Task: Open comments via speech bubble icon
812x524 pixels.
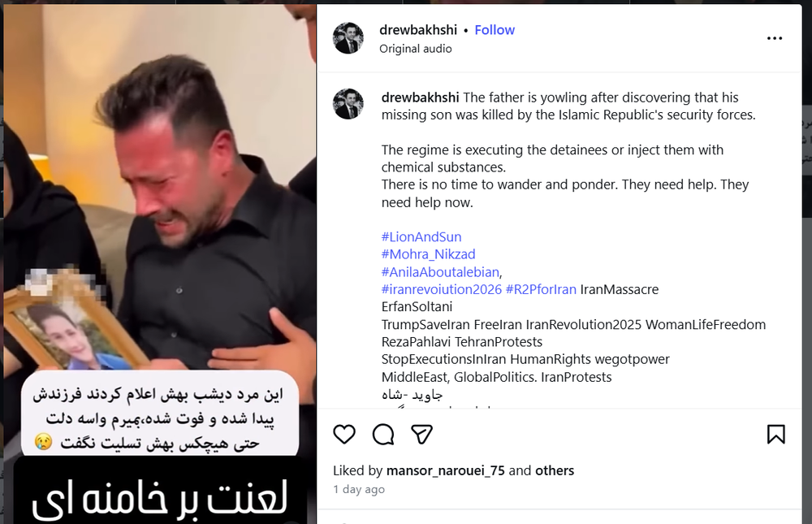Action: (383, 435)
